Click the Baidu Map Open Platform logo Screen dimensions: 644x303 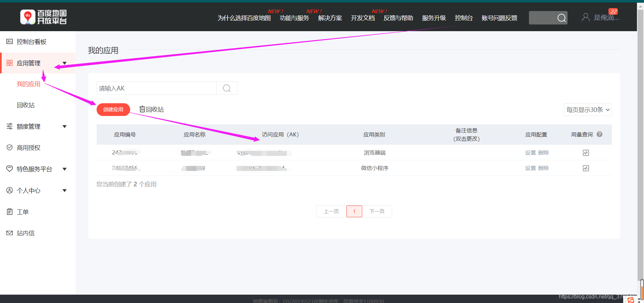[43, 17]
